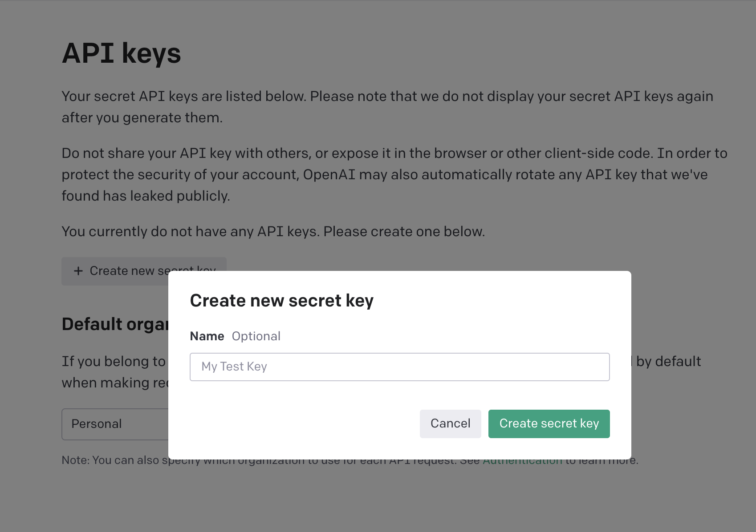Click the My Test Key name input field

pyautogui.click(x=399, y=367)
